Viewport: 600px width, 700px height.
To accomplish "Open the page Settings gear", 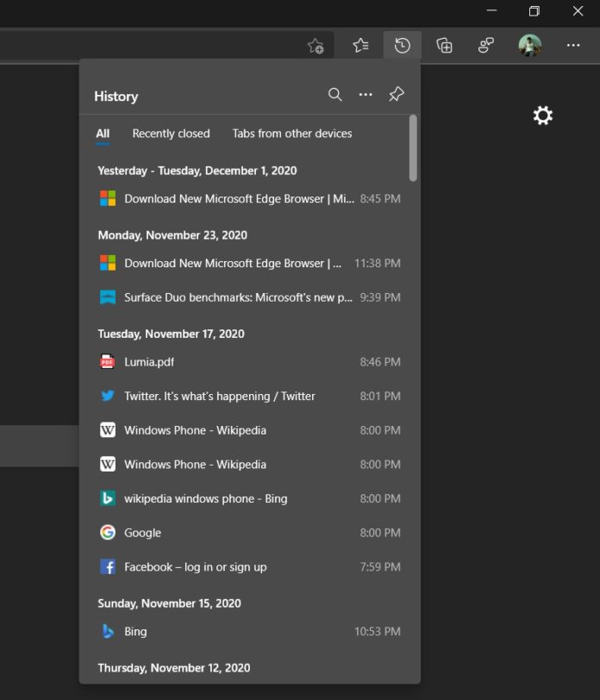I will (542, 116).
